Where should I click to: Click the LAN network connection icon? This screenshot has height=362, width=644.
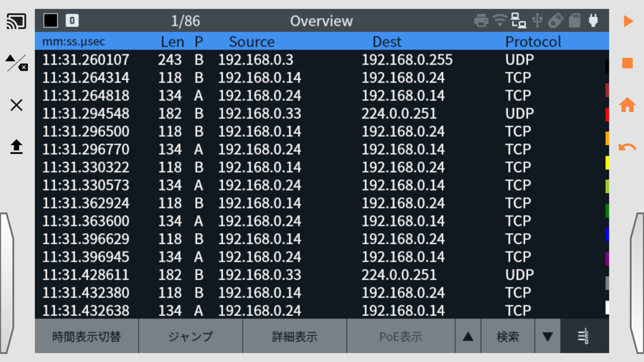[519, 20]
